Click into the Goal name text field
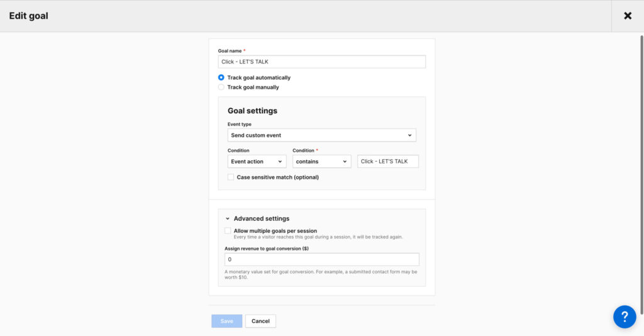This screenshot has width=644, height=336. point(321,62)
